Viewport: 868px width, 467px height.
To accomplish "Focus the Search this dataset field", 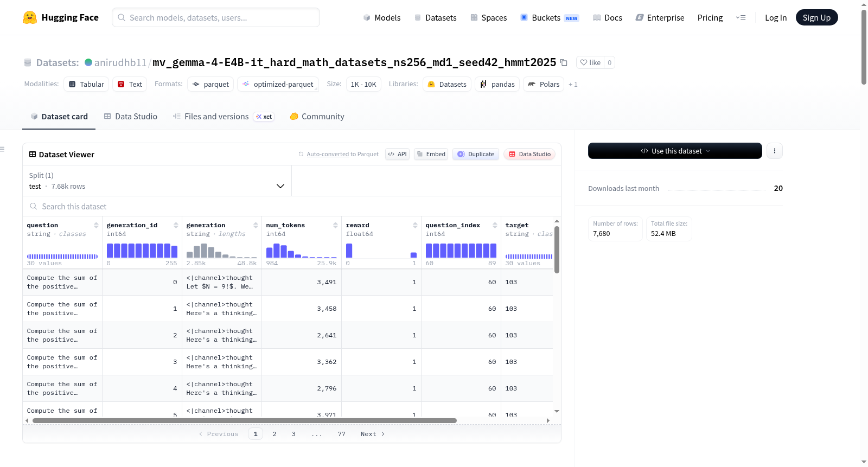I will point(292,207).
